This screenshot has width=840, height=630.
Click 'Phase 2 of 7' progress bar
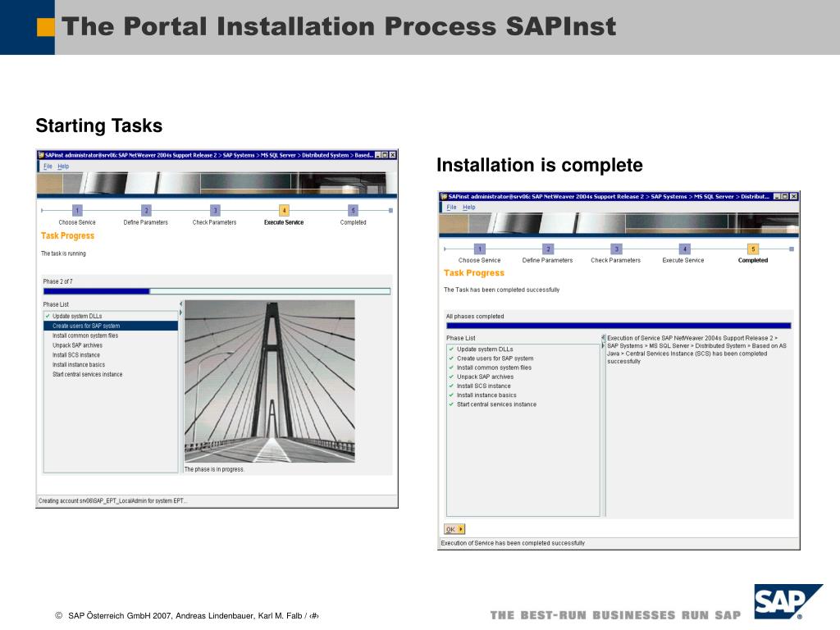point(217,291)
